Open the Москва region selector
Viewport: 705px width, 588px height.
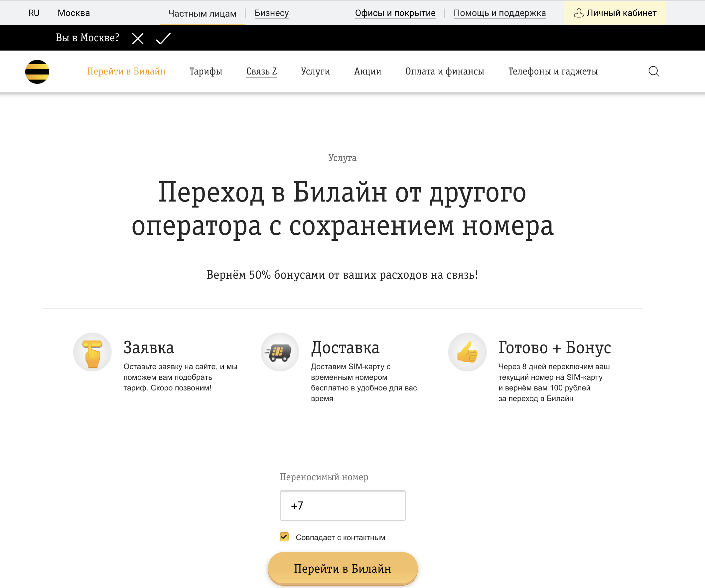point(73,13)
